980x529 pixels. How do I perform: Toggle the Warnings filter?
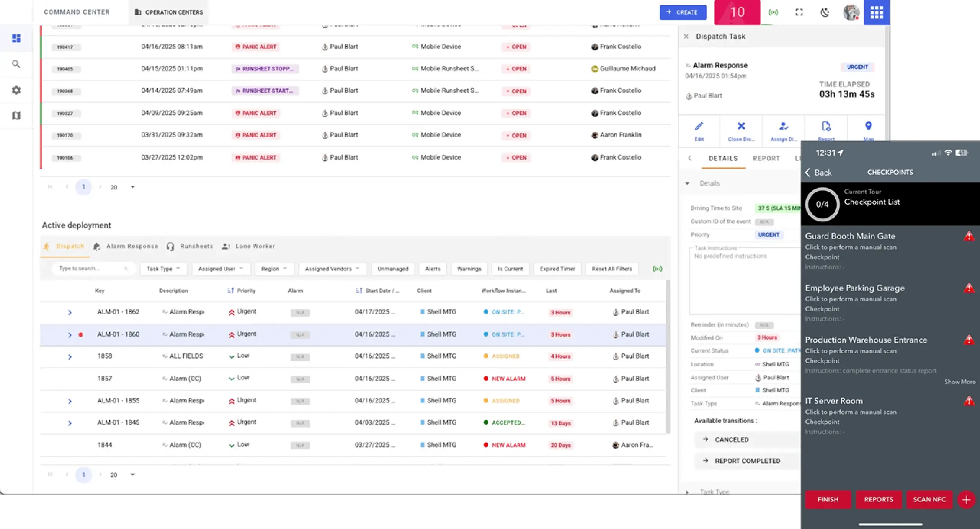[x=469, y=269]
